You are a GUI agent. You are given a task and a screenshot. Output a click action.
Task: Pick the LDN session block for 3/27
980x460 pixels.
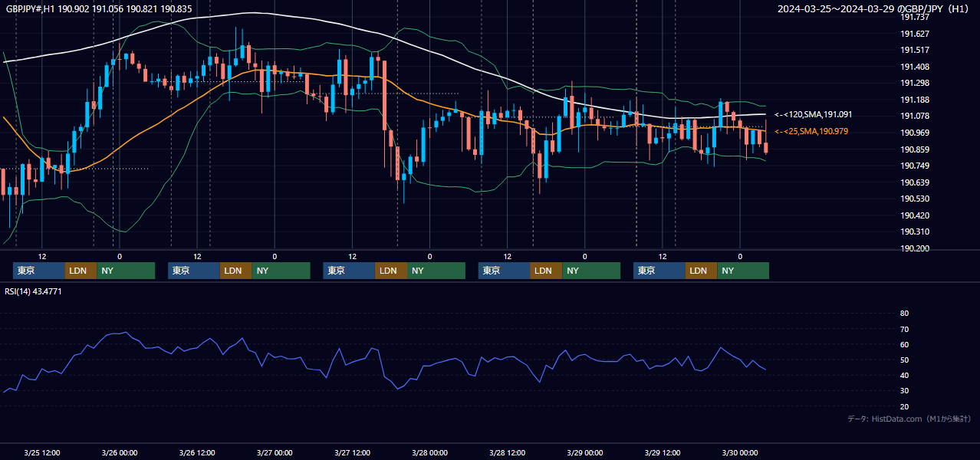(x=391, y=271)
